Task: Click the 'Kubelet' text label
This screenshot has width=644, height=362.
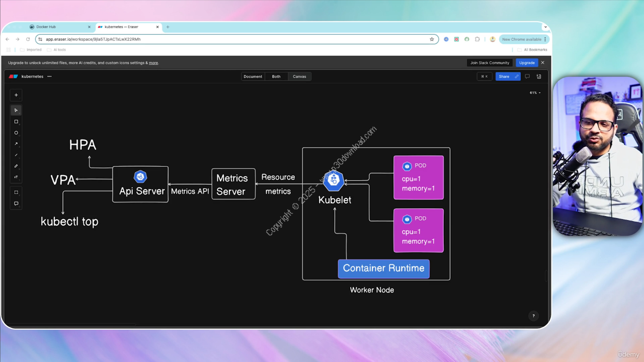Action: [335, 200]
